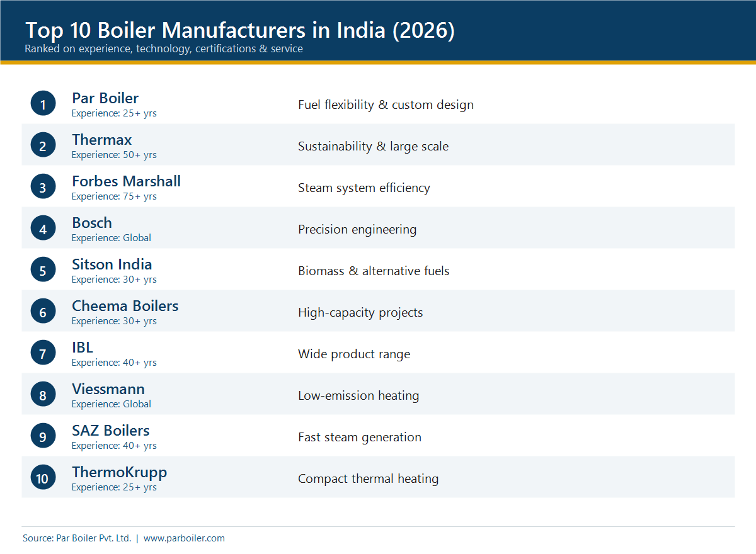Click 'Steam system efficiency' text
The image size is (756, 554).
pos(364,188)
